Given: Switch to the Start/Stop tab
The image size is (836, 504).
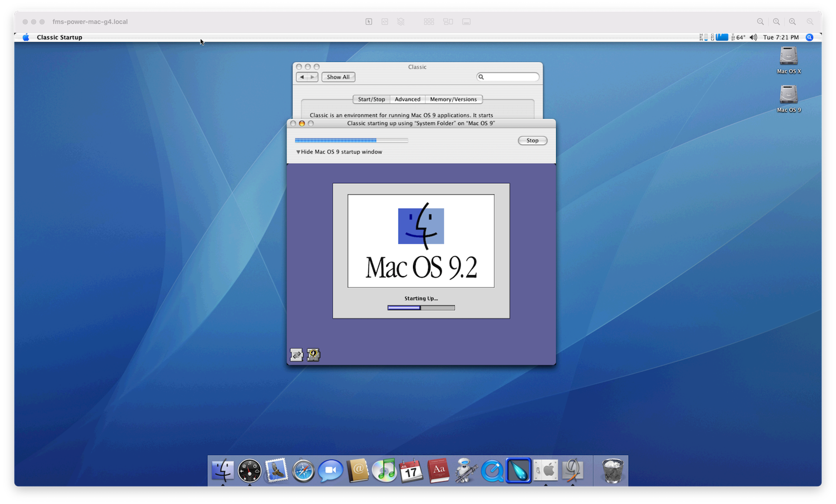Looking at the screenshot, I should coord(371,99).
